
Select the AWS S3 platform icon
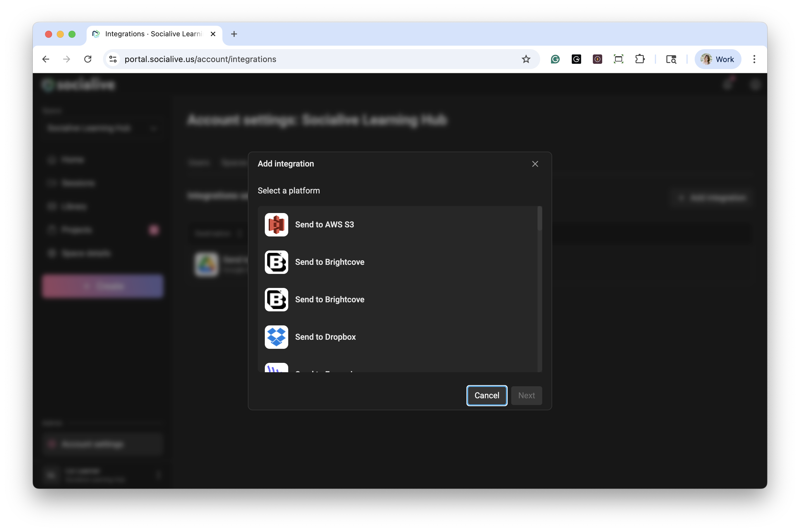click(276, 225)
